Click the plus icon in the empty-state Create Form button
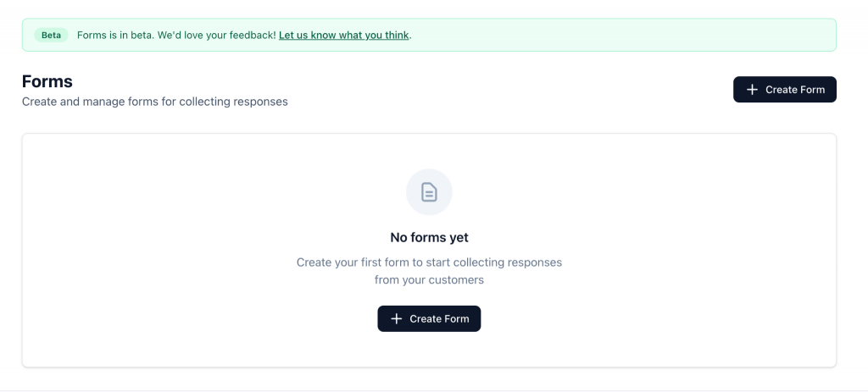The height and width of the screenshot is (392, 868). pyautogui.click(x=396, y=318)
